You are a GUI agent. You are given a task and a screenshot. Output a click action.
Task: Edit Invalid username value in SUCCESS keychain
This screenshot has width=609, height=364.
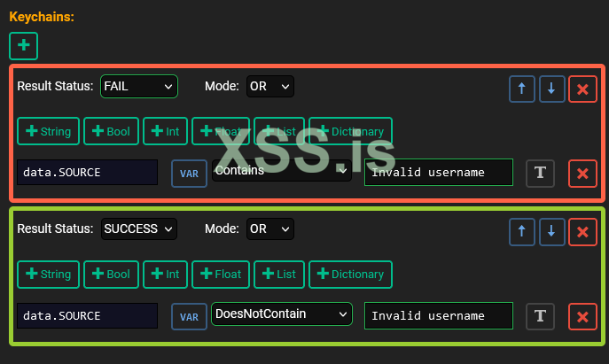click(x=439, y=316)
